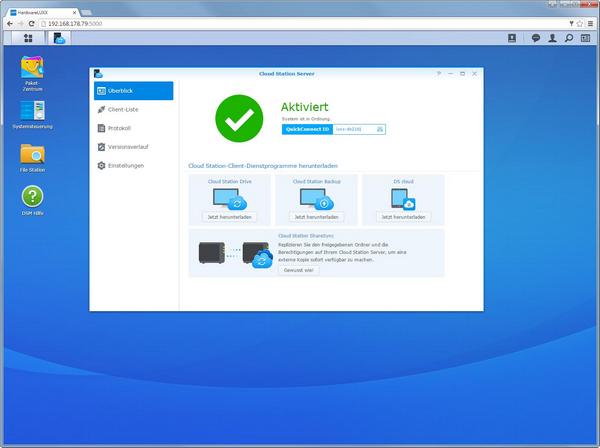Click the browser address bar

(302, 24)
